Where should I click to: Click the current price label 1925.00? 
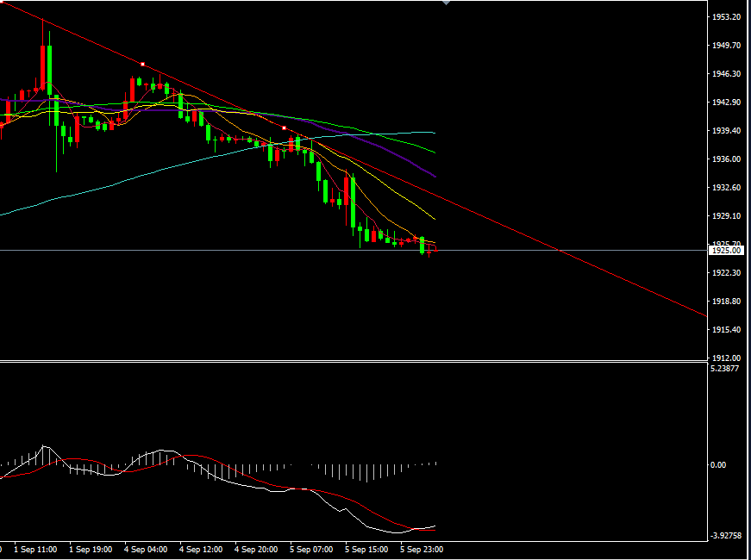727,251
